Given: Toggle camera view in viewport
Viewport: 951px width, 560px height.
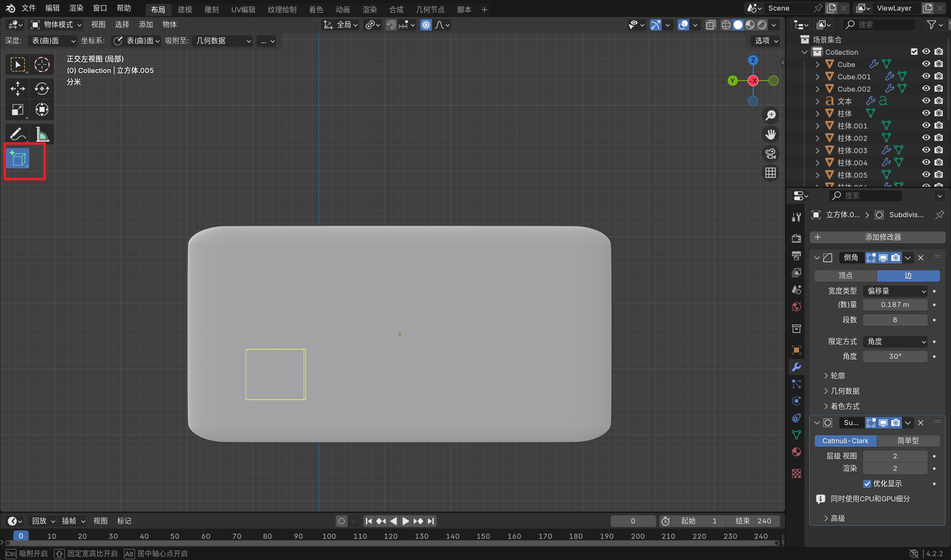Looking at the screenshot, I should [770, 154].
